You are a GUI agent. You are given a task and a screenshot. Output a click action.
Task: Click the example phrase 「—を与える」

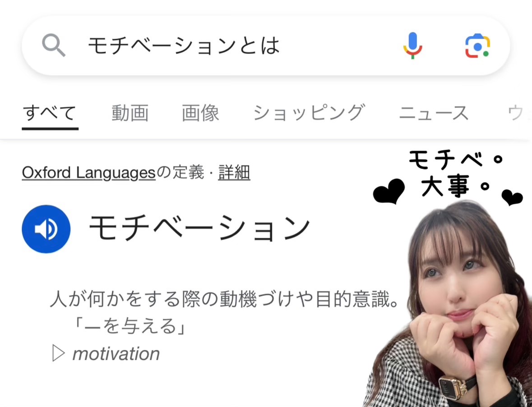(x=130, y=326)
